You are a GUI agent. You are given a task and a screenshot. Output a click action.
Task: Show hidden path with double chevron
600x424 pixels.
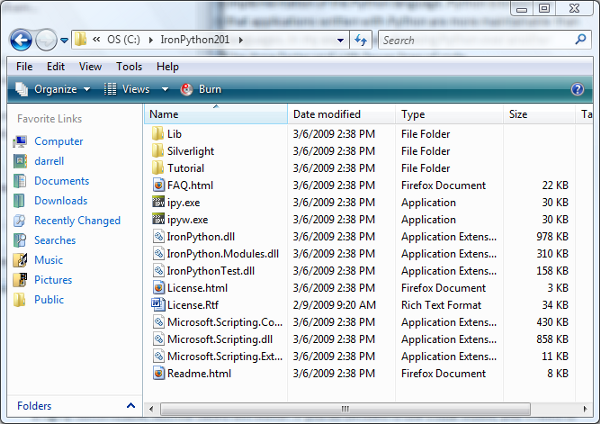point(96,39)
